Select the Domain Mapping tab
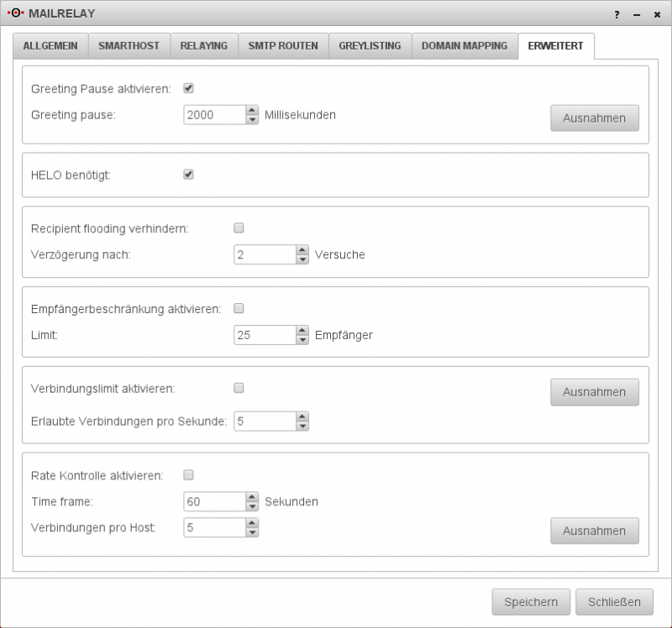672x628 pixels. [x=464, y=46]
